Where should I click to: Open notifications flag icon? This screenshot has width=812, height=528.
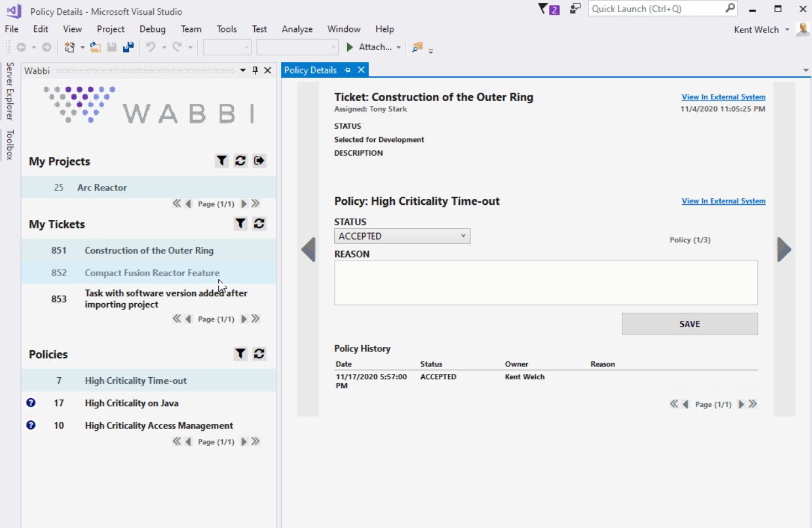point(548,9)
